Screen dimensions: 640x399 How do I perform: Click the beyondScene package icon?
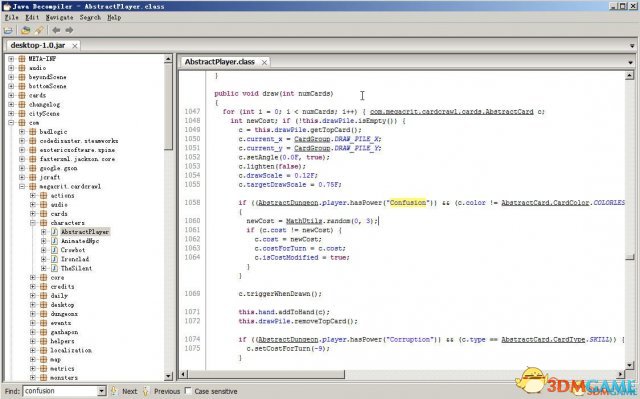[x=22, y=77]
